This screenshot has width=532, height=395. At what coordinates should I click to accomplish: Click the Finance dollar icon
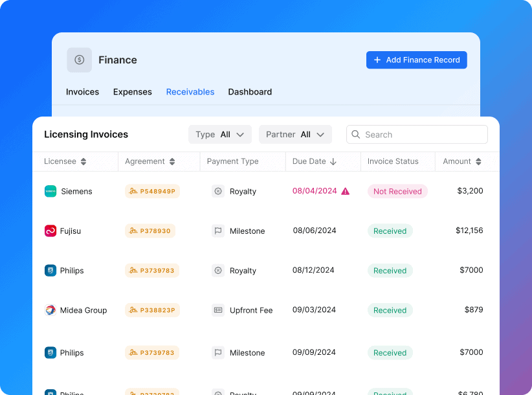[x=79, y=60]
